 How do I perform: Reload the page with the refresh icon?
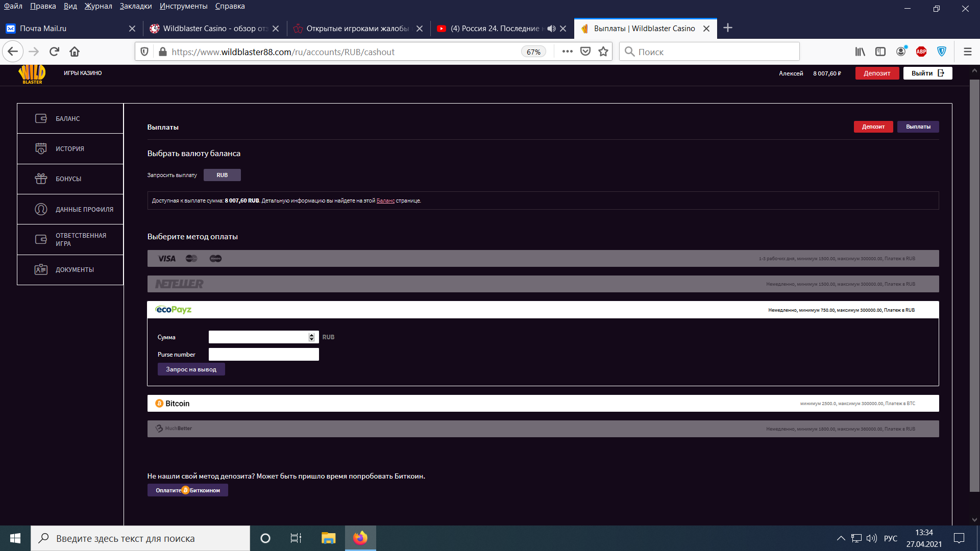[x=54, y=52]
